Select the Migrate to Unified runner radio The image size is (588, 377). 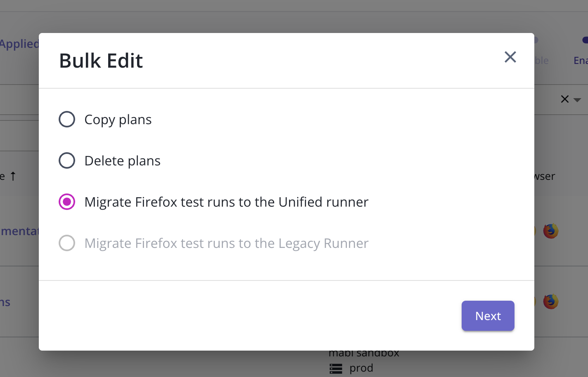pos(67,202)
